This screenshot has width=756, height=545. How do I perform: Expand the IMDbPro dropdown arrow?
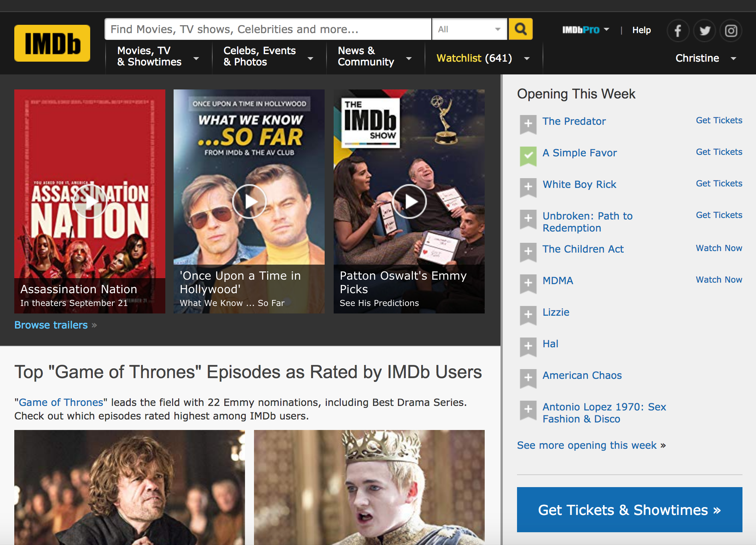[606, 29]
